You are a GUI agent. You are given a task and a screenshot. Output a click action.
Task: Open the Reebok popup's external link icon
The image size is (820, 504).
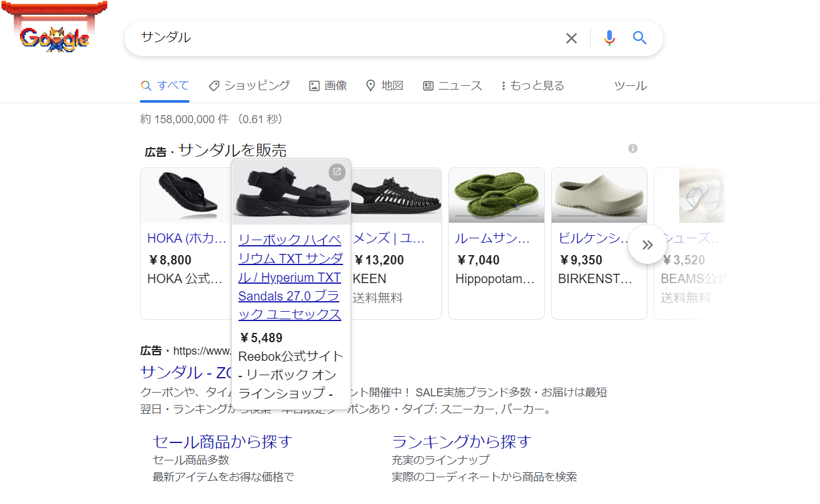pos(337,172)
